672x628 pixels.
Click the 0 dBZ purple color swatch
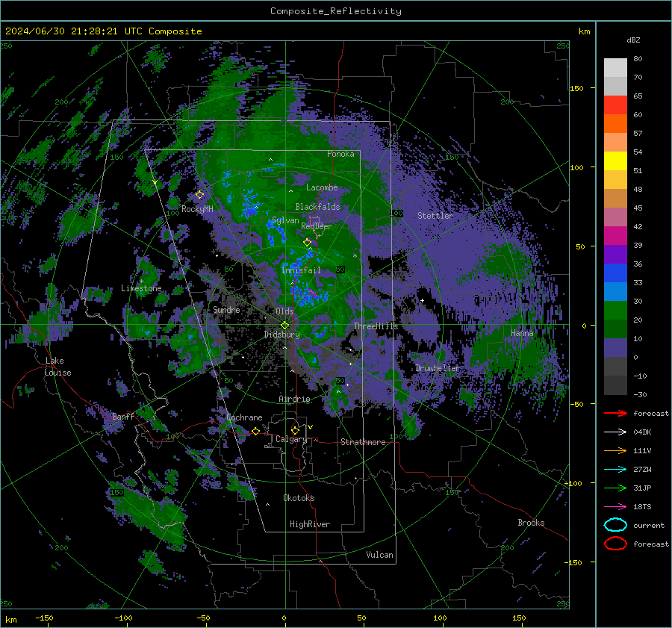615,347
